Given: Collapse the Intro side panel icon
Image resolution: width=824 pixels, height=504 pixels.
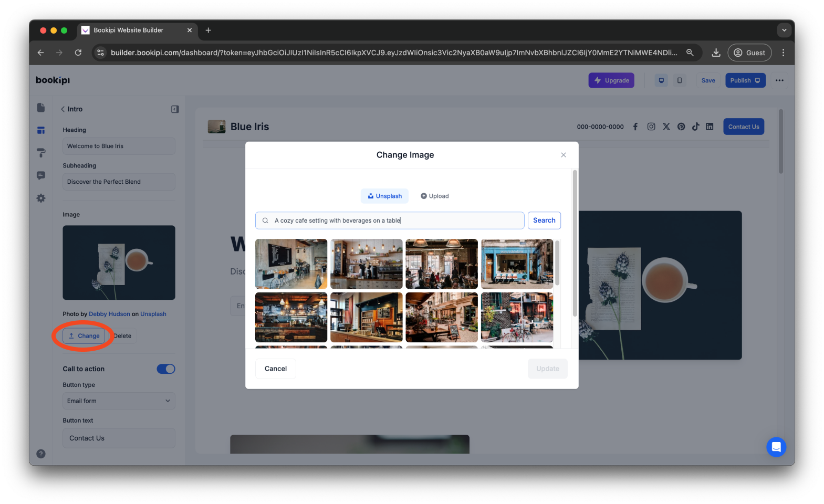Looking at the screenshot, I should (175, 109).
